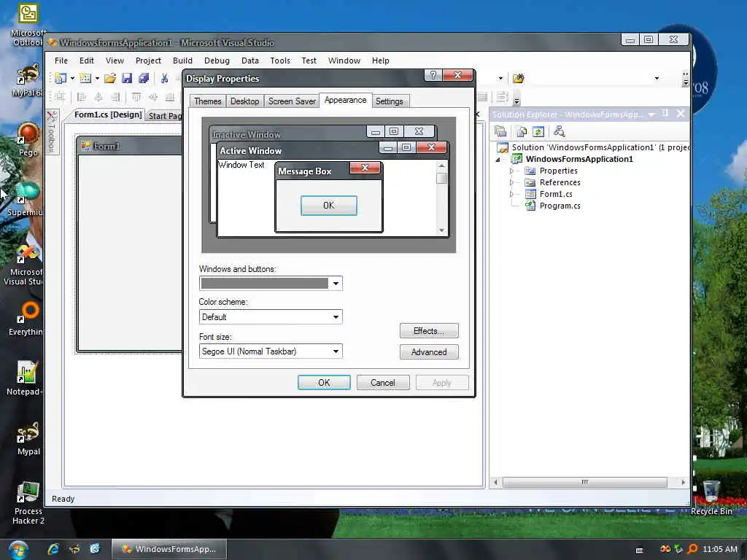The height and width of the screenshot is (560, 747).
Task: Click the Align Middles layout icon
Action: (x=153, y=97)
